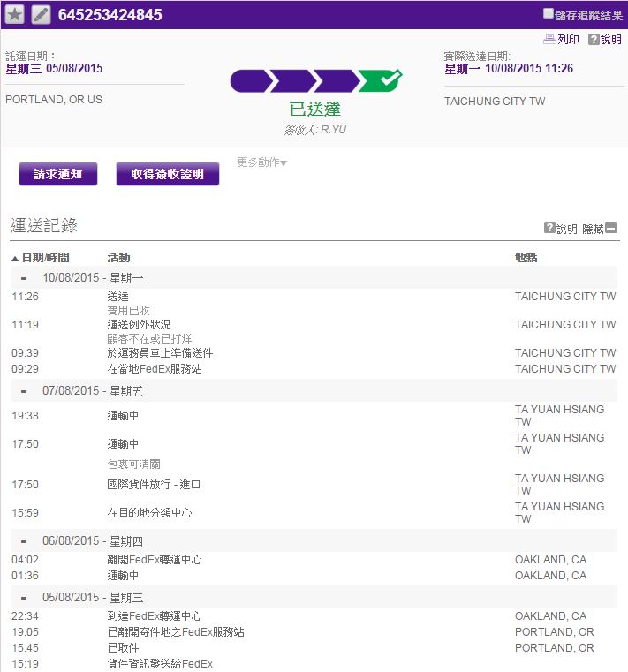Click the 地點 column header
Viewport: 628px width, 672px height.
tap(526, 258)
